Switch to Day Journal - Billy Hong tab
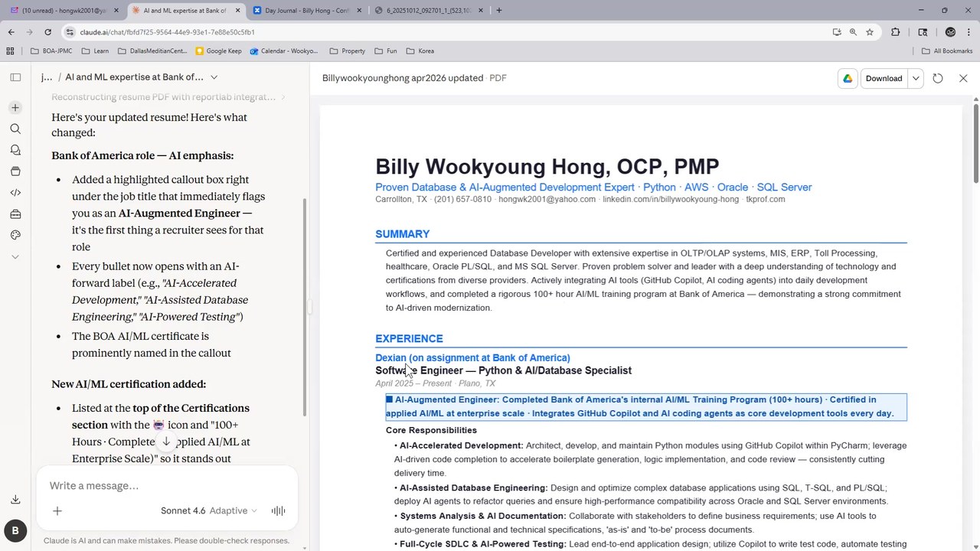The height and width of the screenshot is (551, 980). (x=306, y=11)
